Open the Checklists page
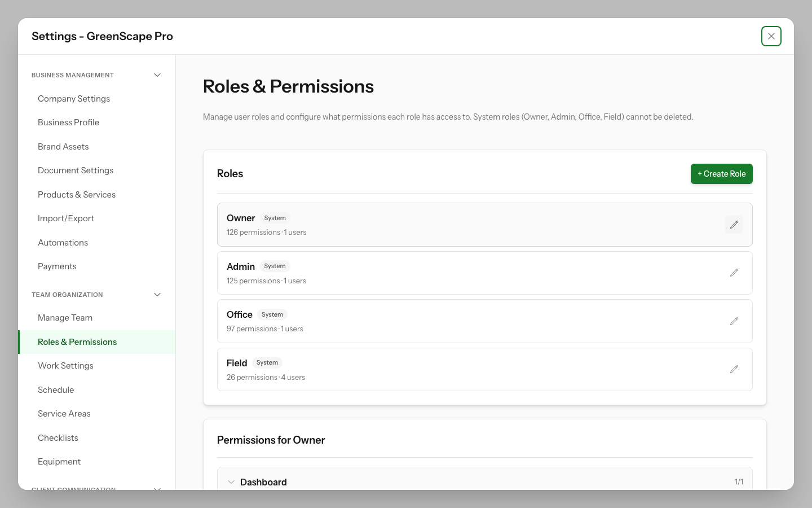812x508 pixels. [58, 437]
